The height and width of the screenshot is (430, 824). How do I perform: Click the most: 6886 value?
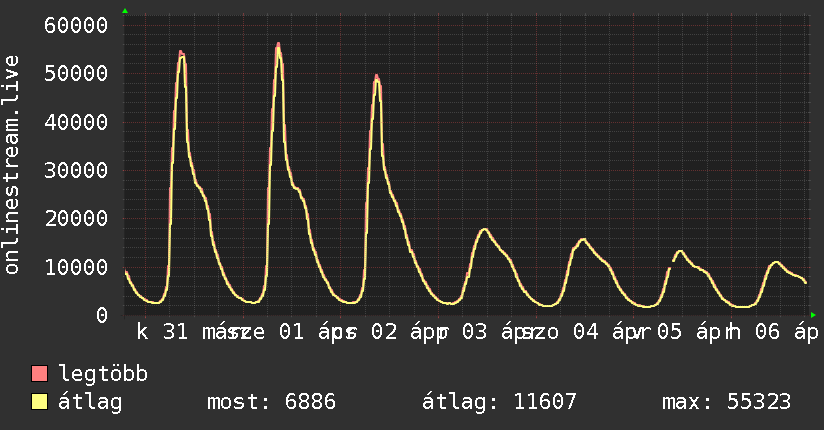coord(271,402)
